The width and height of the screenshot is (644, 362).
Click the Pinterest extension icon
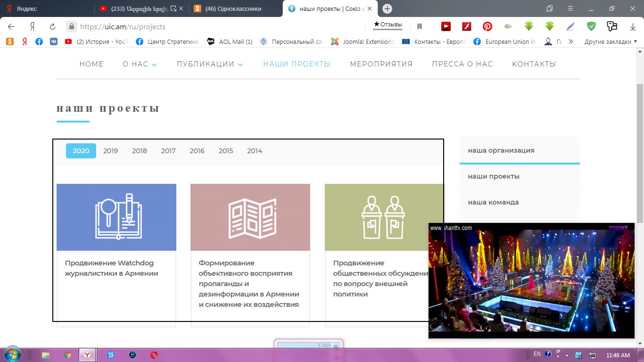tap(487, 26)
